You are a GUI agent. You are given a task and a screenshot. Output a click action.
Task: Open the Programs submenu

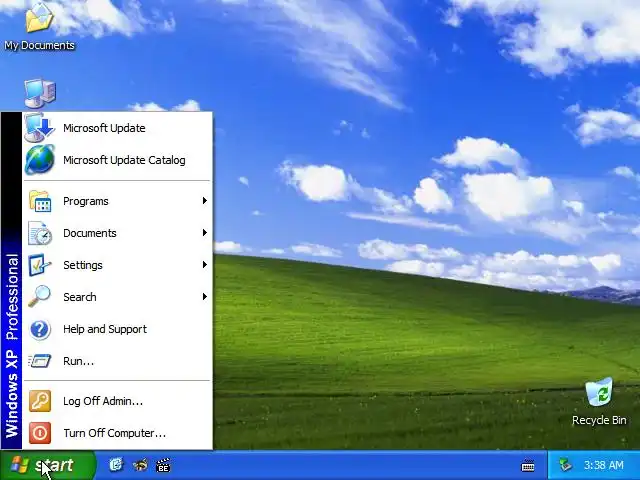(118, 201)
